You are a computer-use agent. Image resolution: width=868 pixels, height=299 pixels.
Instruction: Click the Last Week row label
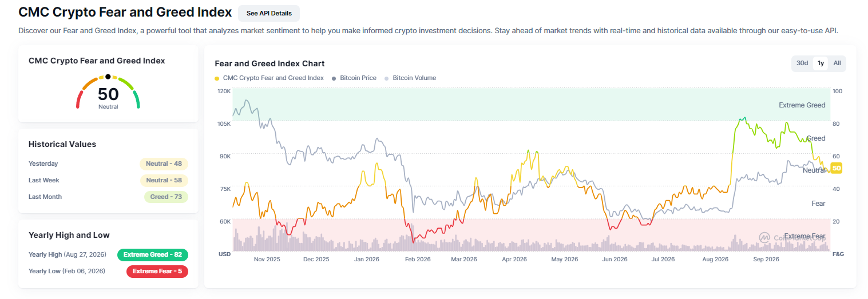point(44,180)
